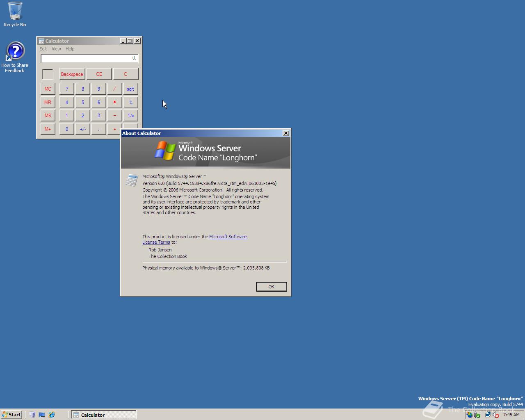The image size is (525, 420).
Task: Click the +/- sign change button
Action: pyautogui.click(x=83, y=129)
